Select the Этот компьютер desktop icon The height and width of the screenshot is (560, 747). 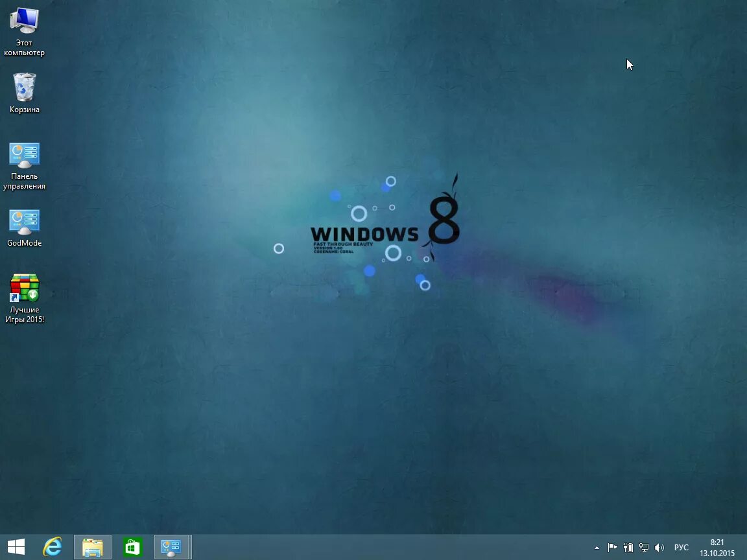(24, 31)
